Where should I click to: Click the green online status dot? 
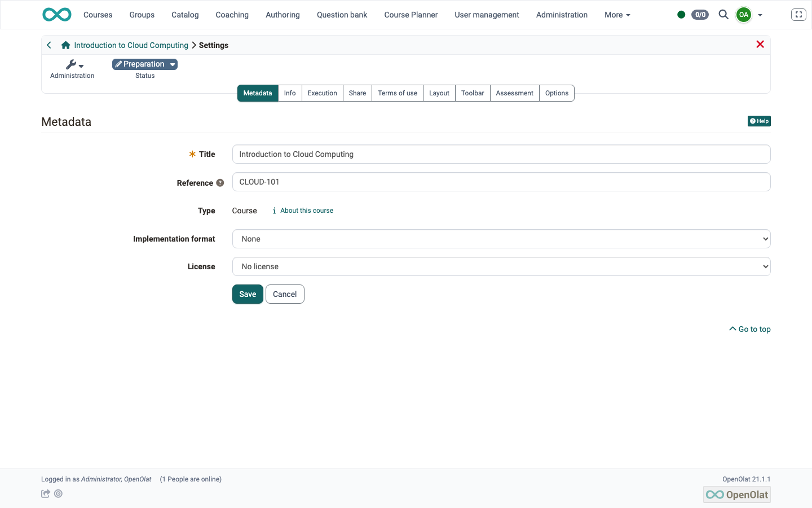[x=681, y=15]
